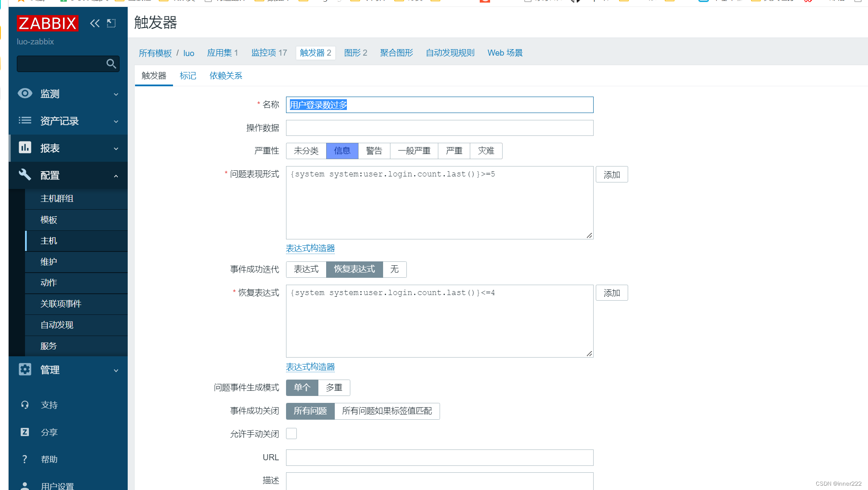Open 表达式构造器 under 恢复表达式
Screen dimensions: 868x490
[x=310, y=367]
